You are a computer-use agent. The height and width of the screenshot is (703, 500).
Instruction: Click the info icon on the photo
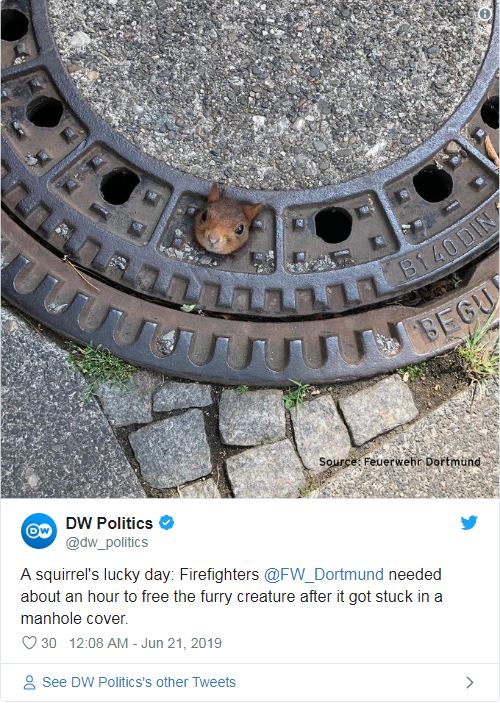pos(485,14)
